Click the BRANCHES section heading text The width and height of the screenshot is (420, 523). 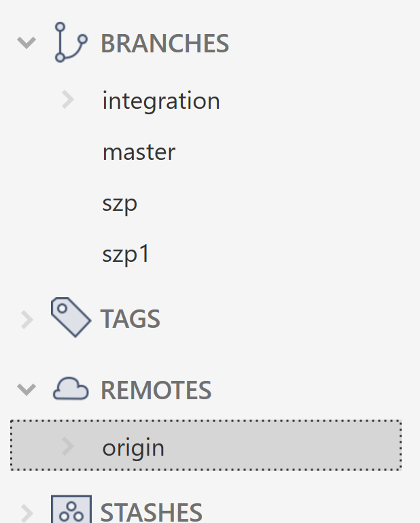[x=164, y=44]
